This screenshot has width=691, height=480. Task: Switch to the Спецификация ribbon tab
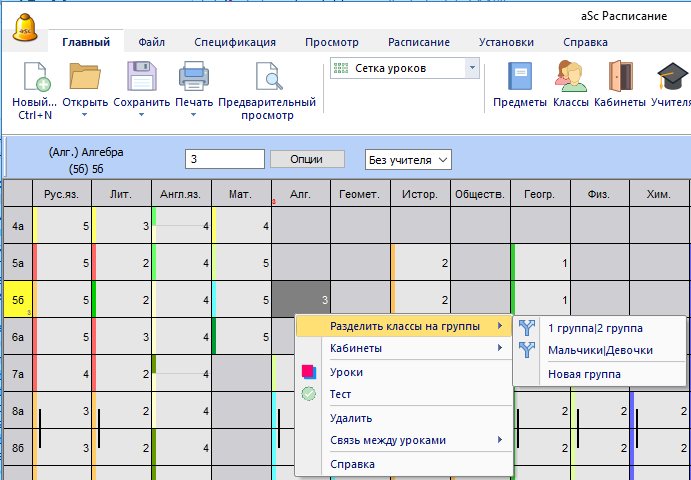tap(235, 42)
